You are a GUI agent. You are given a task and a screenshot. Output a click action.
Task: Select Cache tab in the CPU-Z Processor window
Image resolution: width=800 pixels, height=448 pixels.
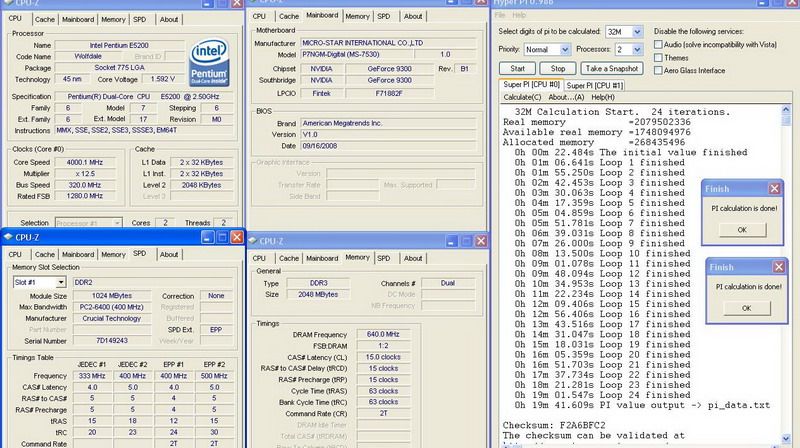(44, 19)
